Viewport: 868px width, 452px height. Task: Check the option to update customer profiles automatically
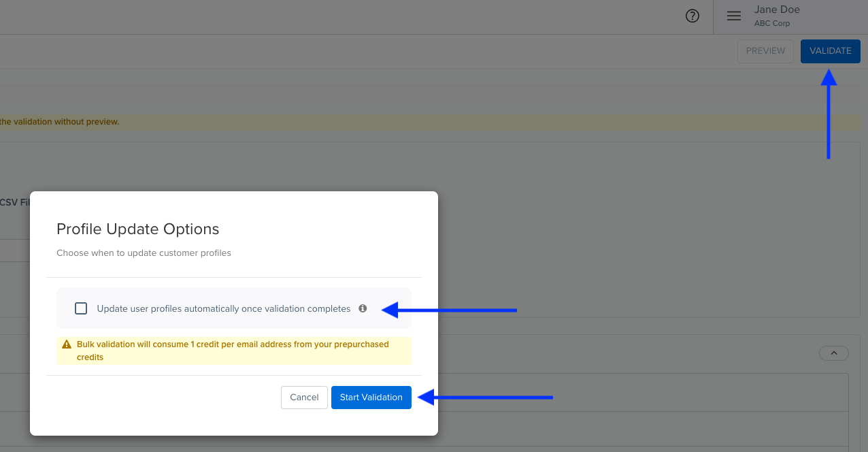81,308
